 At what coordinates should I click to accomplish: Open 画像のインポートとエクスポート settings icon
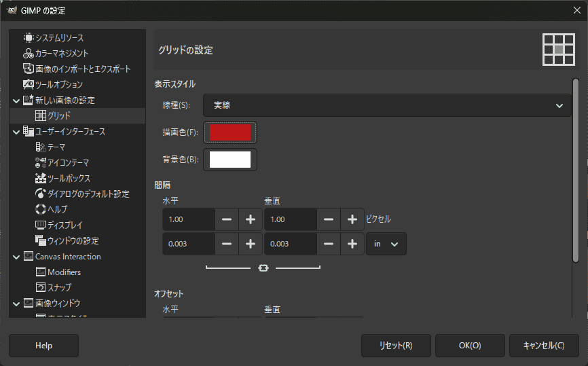(29, 69)
